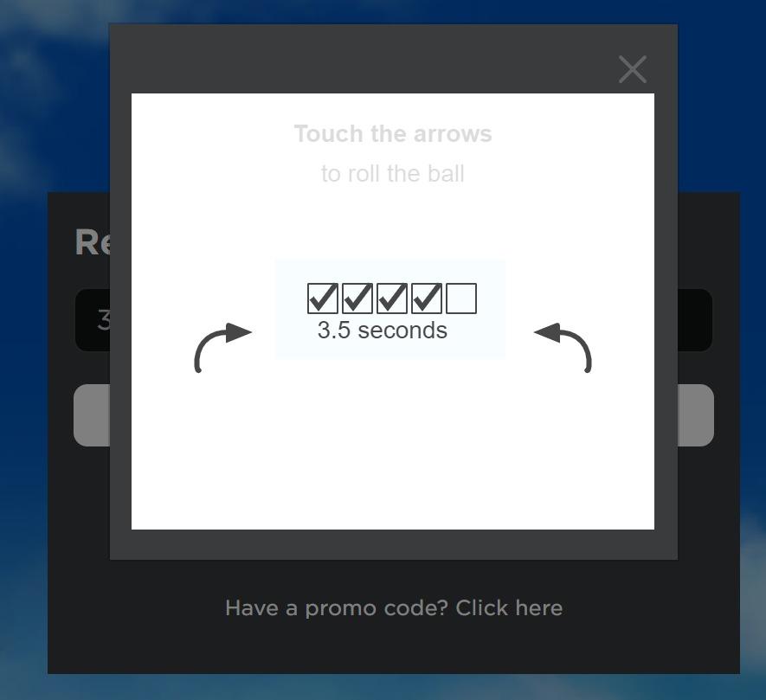Click the empty fifth progress box
Image resolution: width=766 pixels, height=700 pixels.
pos(461,299)
